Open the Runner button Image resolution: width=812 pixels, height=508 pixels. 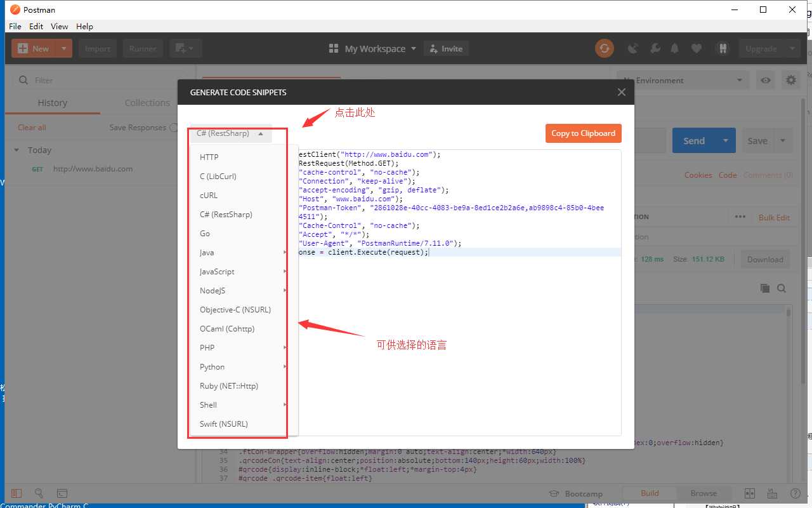coord(143,48)
